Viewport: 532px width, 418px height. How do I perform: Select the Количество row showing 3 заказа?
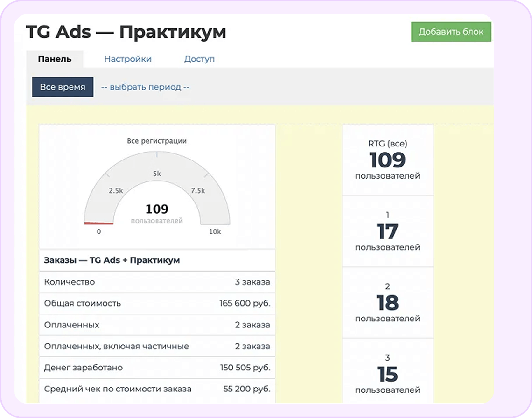point(157,282)
